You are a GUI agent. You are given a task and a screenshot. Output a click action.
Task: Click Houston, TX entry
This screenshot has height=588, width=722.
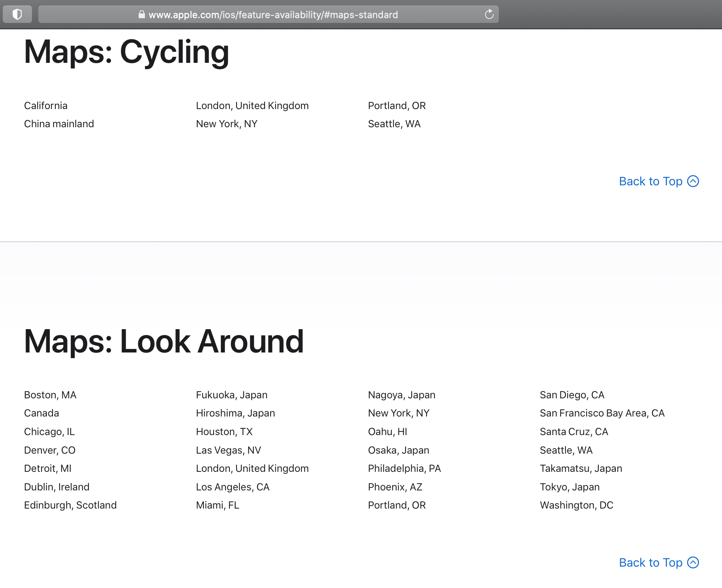(224, 432)
